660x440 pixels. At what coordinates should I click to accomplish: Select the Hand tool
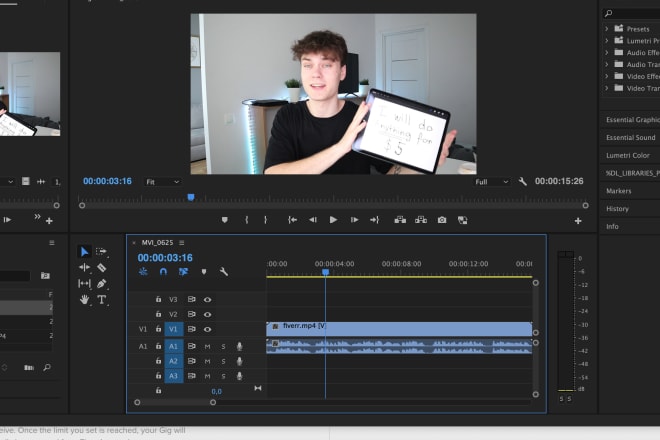(x=85, y=299)
